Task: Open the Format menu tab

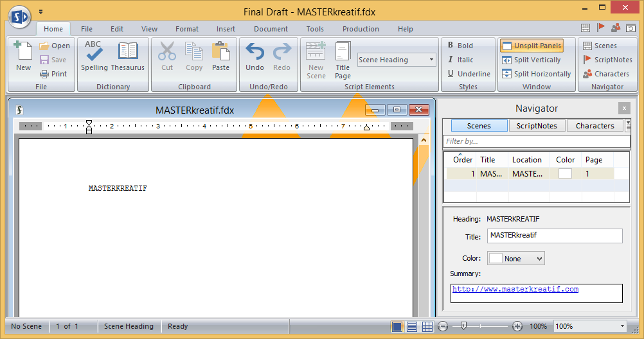Action: pyautogui.click(x=187, y=29)
